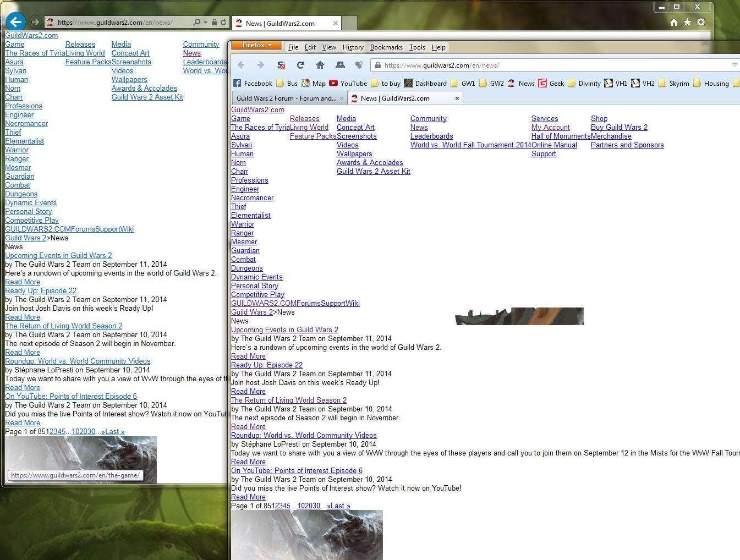Open the Dashboard bookmark

click(425, 84)
